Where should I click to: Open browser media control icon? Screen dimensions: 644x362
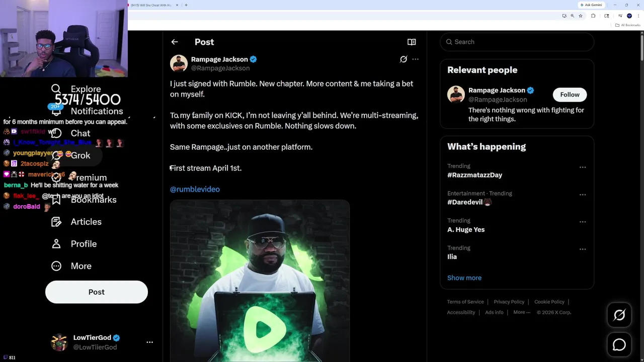620,16
